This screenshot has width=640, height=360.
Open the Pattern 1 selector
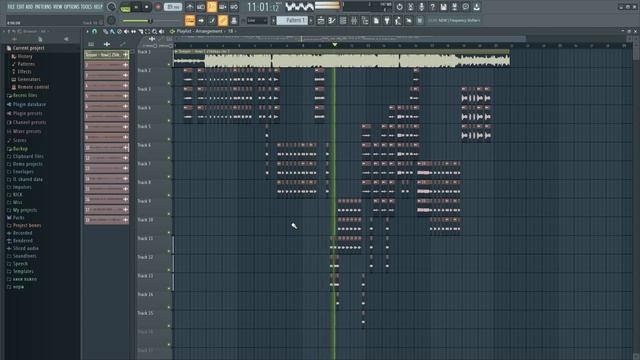click(x=292, y=20)
